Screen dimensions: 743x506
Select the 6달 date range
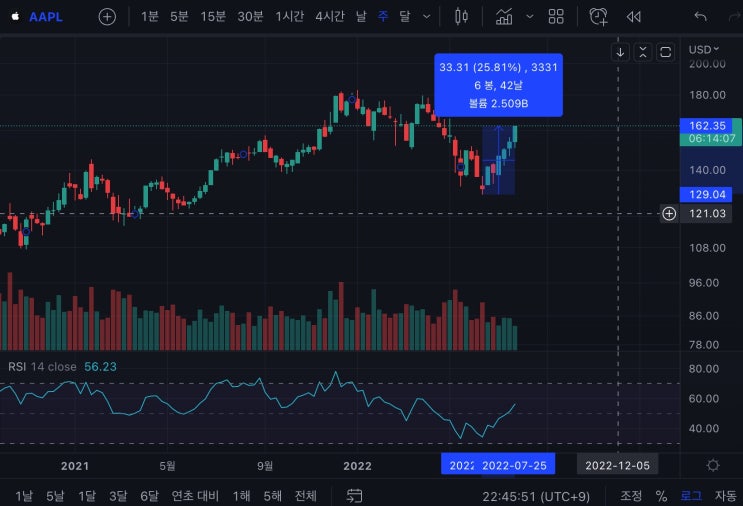click(149, 496)
